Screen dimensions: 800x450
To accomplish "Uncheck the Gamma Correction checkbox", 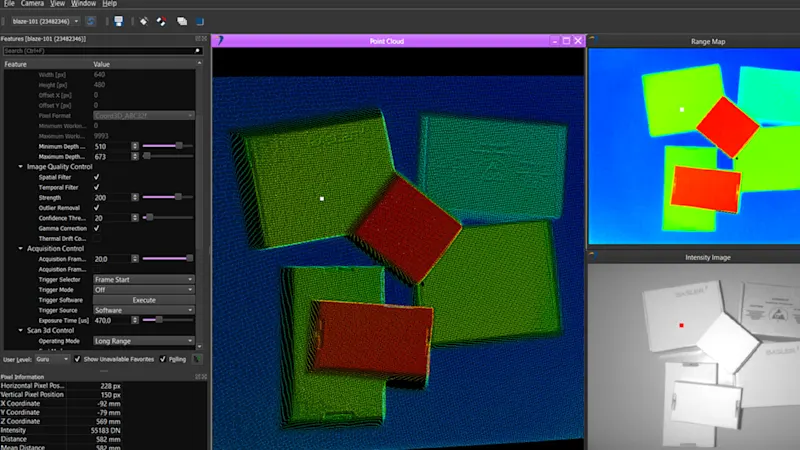I will [97, 228].
